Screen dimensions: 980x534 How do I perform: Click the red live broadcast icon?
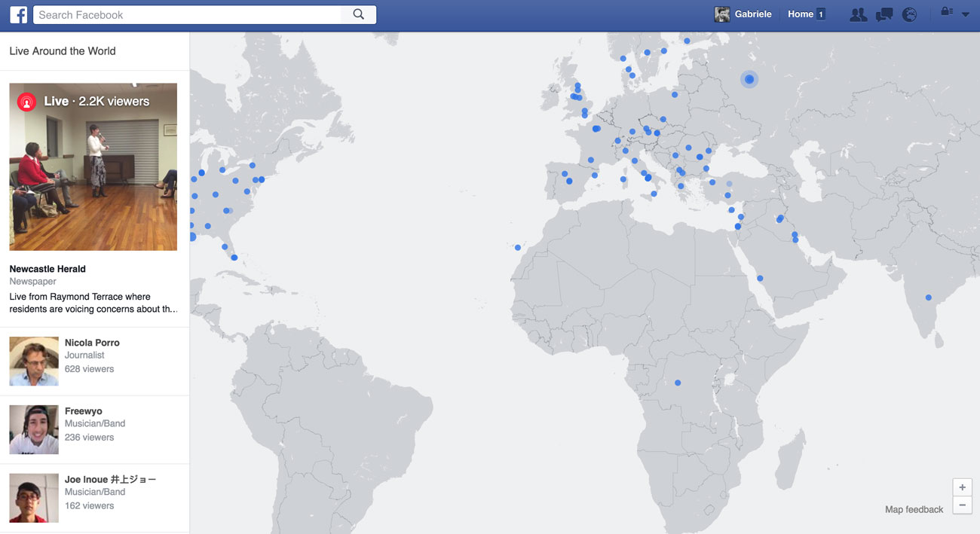(27, 102)
